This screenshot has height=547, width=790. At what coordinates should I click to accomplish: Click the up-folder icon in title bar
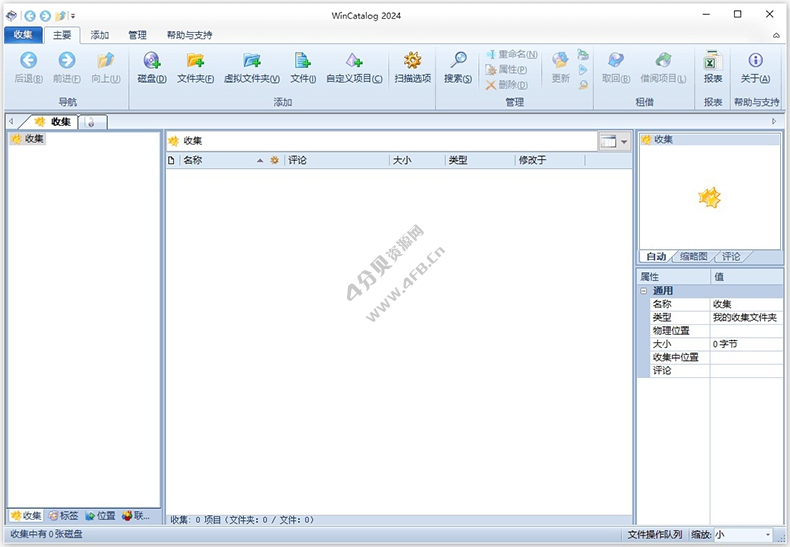(x=60, y=16)
